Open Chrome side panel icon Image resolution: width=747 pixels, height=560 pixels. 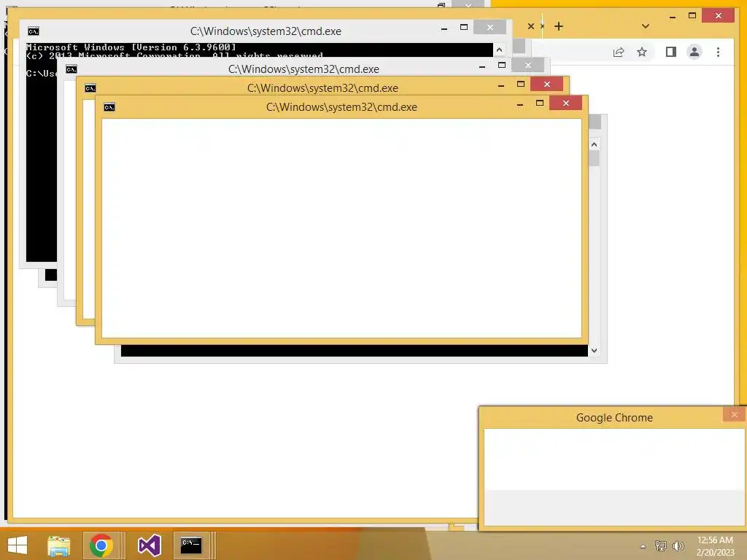point(671,52)
